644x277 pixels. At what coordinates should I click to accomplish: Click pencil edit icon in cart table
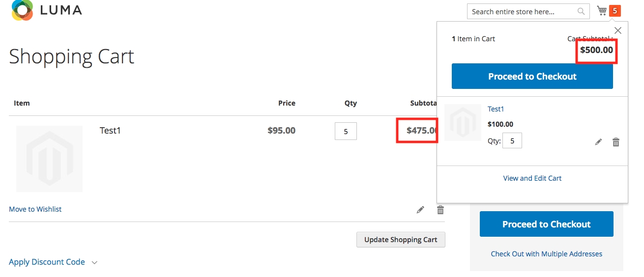pos(420,210)
